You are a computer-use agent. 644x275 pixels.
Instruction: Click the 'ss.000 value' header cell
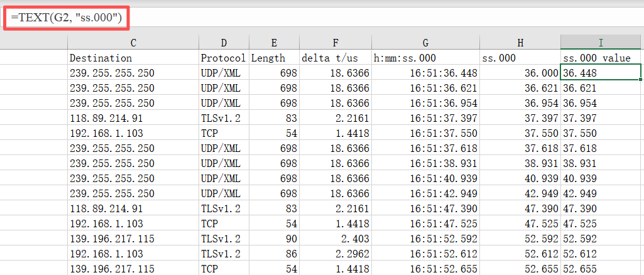601,58
